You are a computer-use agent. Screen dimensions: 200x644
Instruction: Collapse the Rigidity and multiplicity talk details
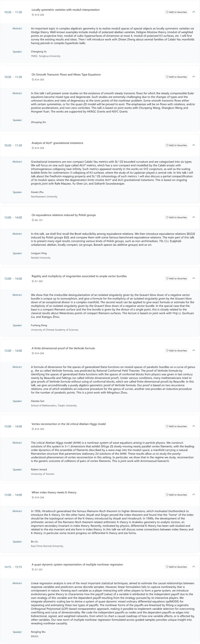pyautogui.click(x=194, y=278)
